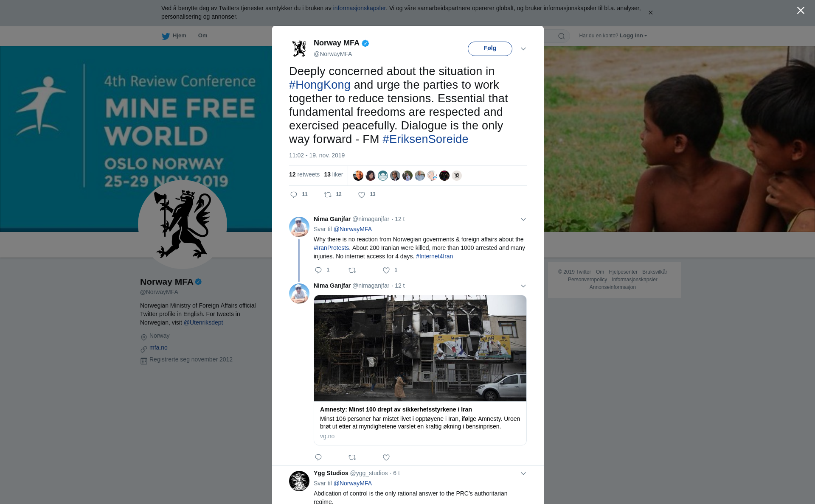
Task: Like Nima Ganjfar's first reply about IranProtests
Action: [386, 270]
